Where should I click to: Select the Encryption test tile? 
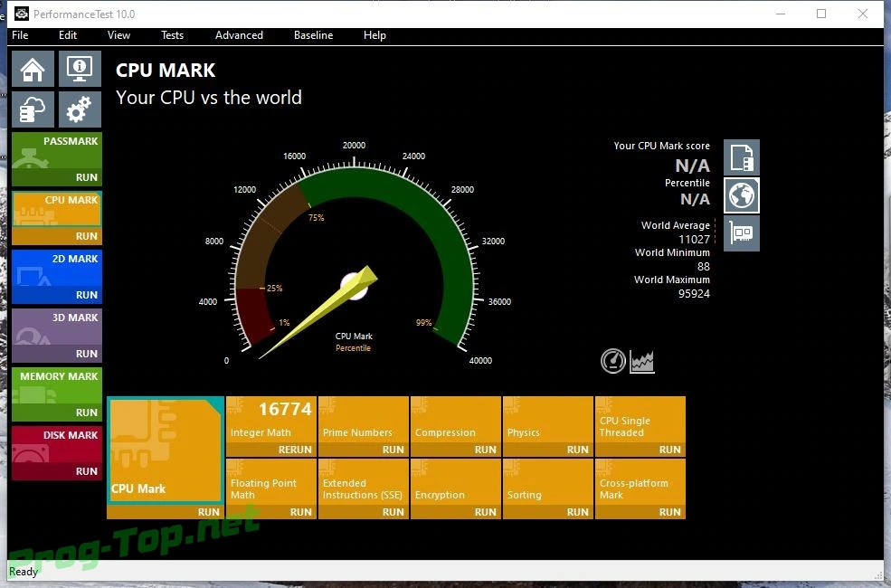click(x=456, y=482)
